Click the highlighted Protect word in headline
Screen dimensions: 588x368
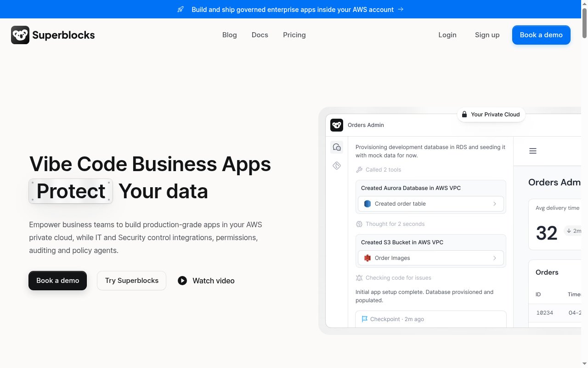tap(71, 191)
